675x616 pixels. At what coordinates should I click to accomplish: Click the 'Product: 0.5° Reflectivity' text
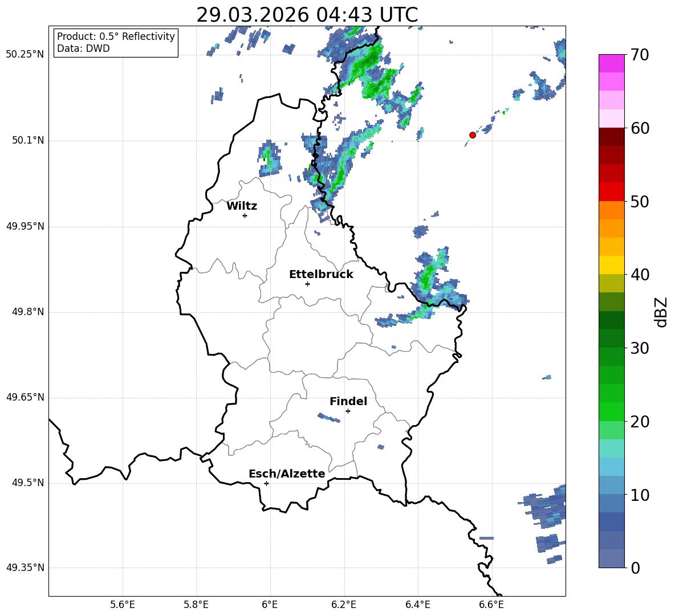pyautogui.click(x=116, y=36)
